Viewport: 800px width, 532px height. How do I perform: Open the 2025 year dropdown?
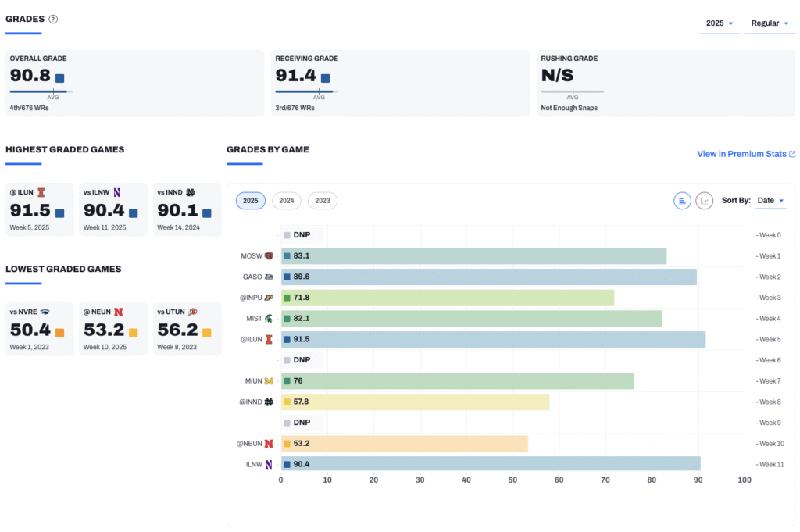click(x=719, y=23)
